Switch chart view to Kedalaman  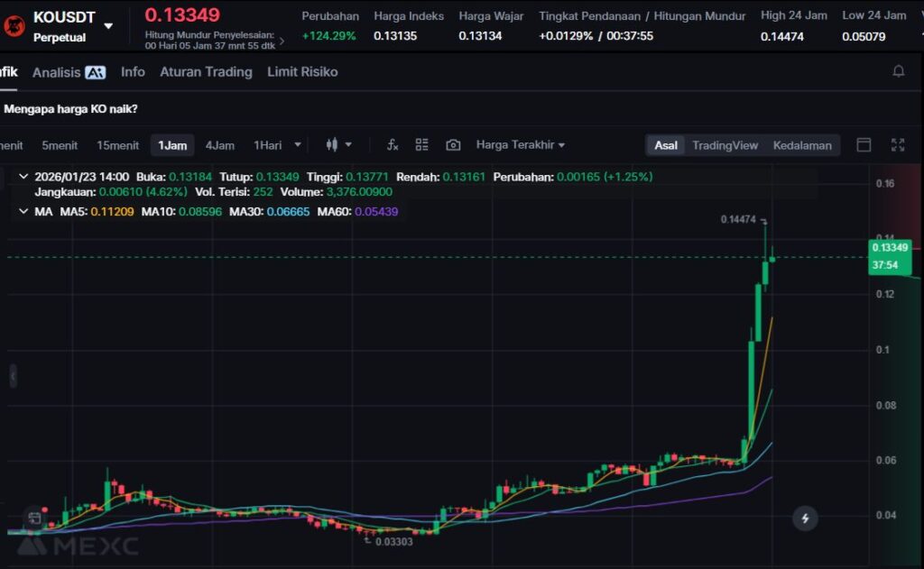[x=802, y=145]
